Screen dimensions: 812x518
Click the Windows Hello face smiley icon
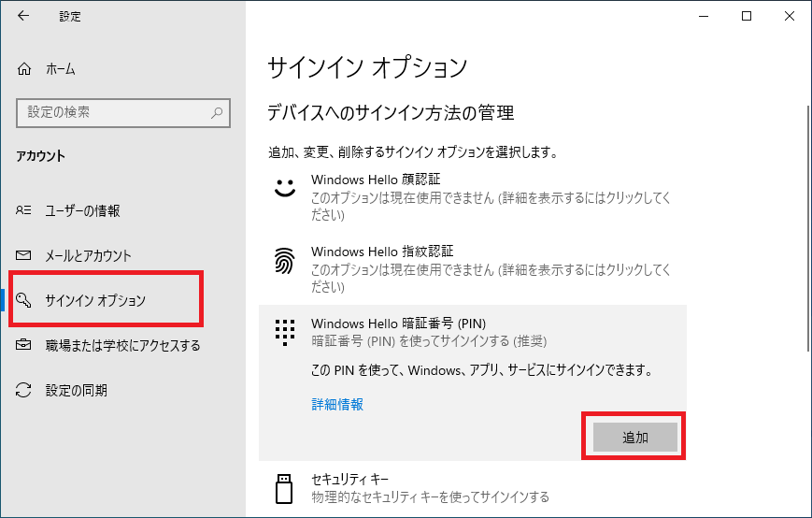point(285,188)
